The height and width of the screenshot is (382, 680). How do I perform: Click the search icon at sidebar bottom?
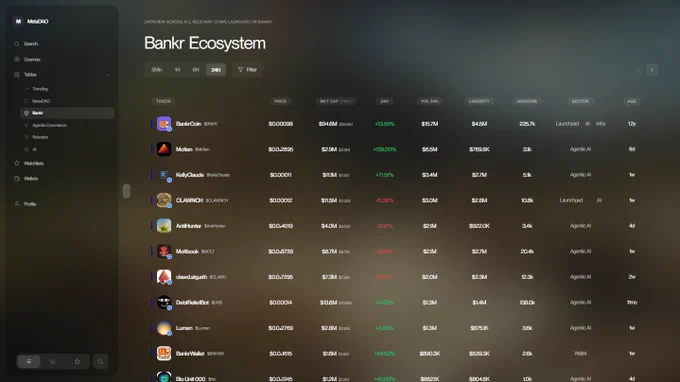[x=101, y=361]
